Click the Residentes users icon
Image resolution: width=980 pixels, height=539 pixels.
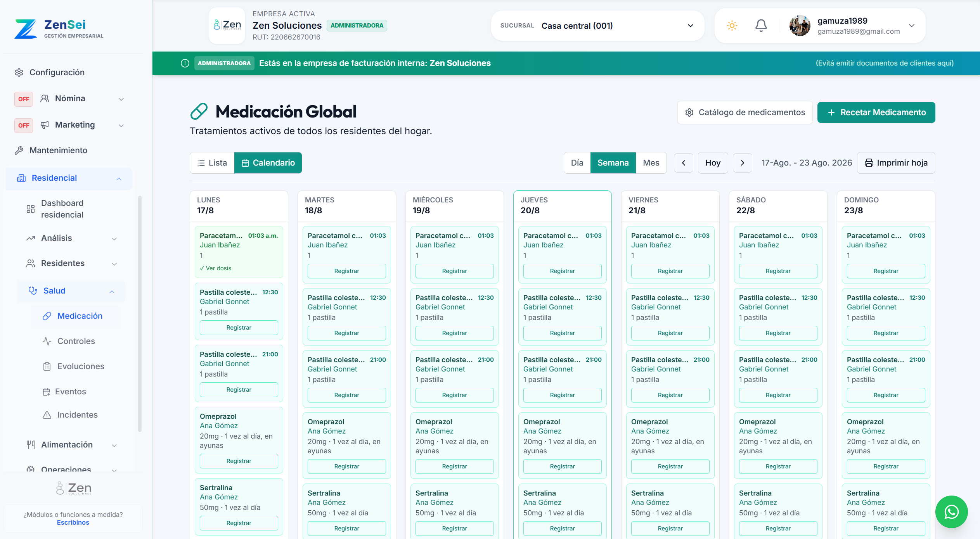click(x=31, y=263)
